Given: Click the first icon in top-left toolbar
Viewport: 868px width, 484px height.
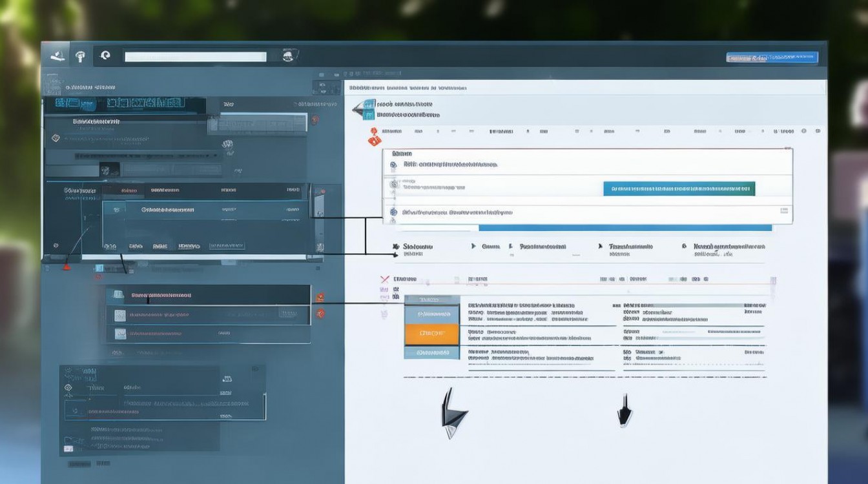Looking at the screenshot, I should pyautogui.click(x=57, y=56).
